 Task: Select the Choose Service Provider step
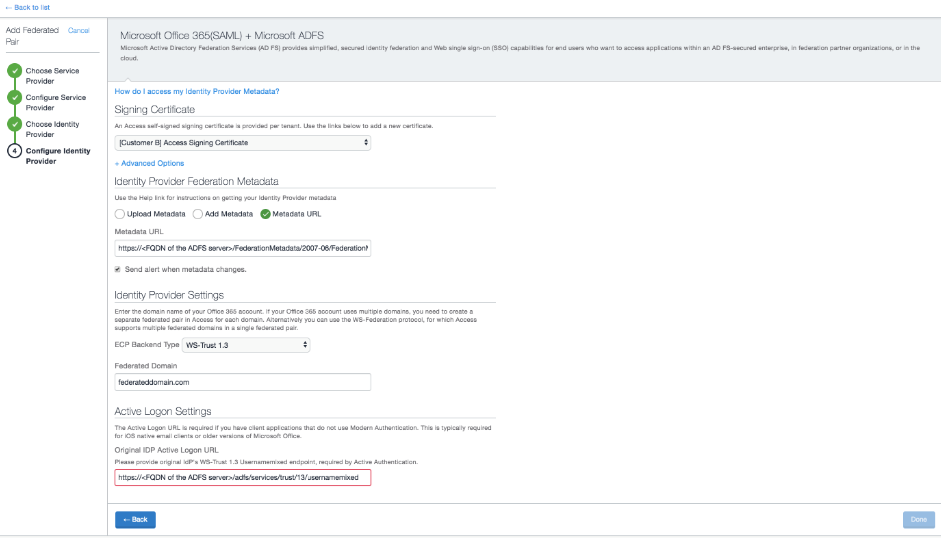[x=52, y=76]
